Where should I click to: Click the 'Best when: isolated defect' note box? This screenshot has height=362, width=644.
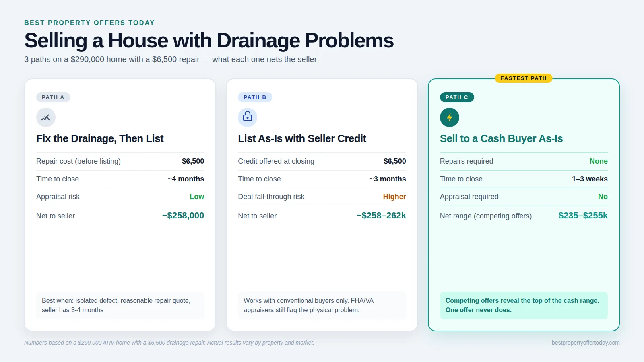(x=120, y=305)
